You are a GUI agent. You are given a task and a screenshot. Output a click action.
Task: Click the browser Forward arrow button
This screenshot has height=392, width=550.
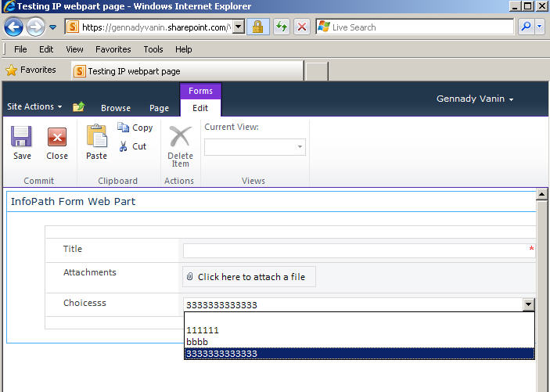[x=35, y=27]
